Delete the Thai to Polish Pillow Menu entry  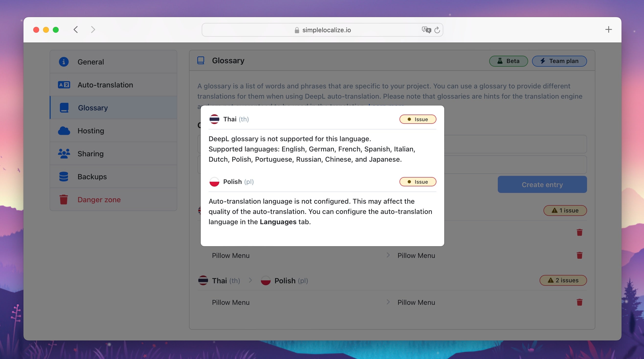point(579,302)
